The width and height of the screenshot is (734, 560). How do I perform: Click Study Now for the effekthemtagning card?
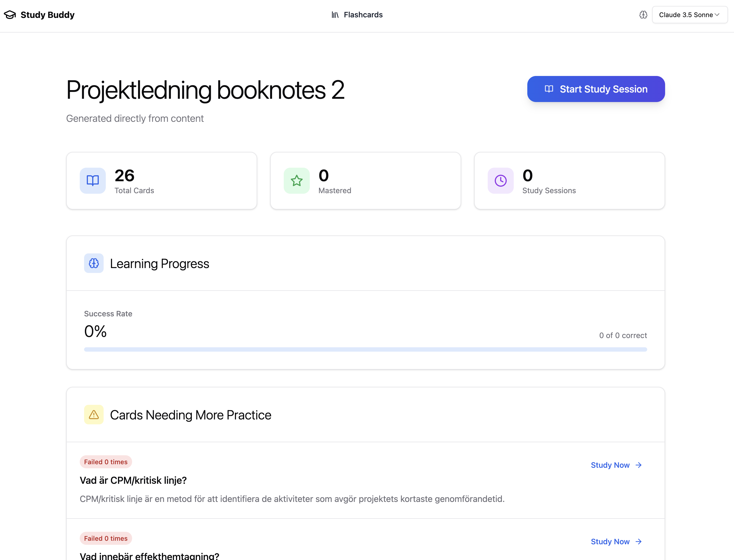(616, 542)
